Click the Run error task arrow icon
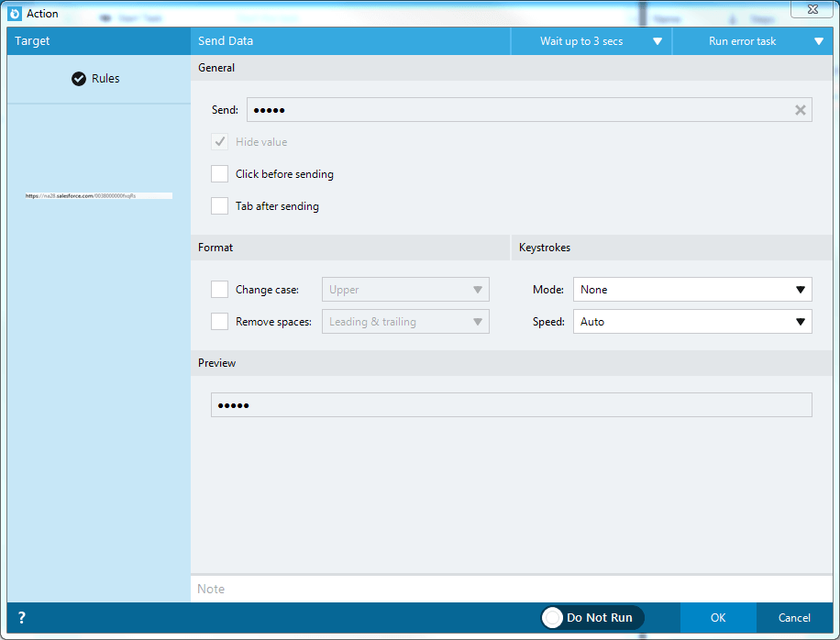The height and width of the screenshot is (640, 840). [819, 41]
